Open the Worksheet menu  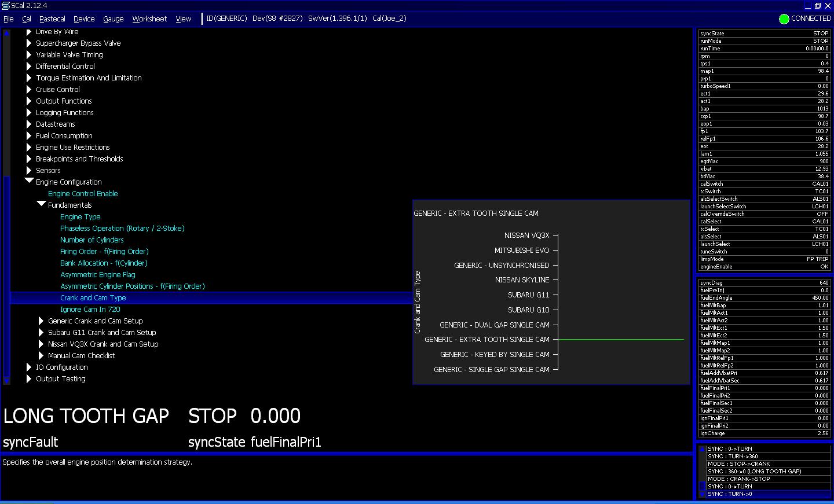point(149,19)
